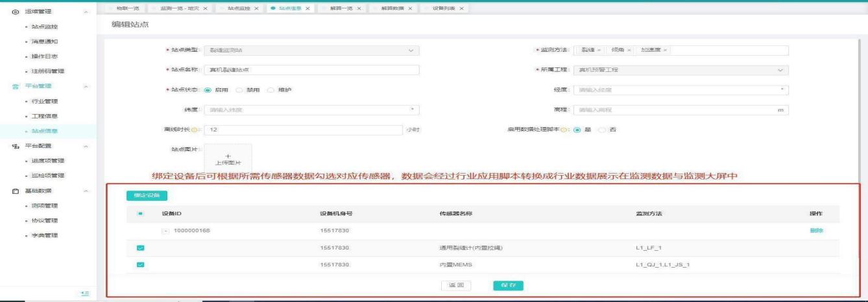Close the 站点监控 tab
The height and width of the screenshot is (302, 868).
tap(256, 8)
